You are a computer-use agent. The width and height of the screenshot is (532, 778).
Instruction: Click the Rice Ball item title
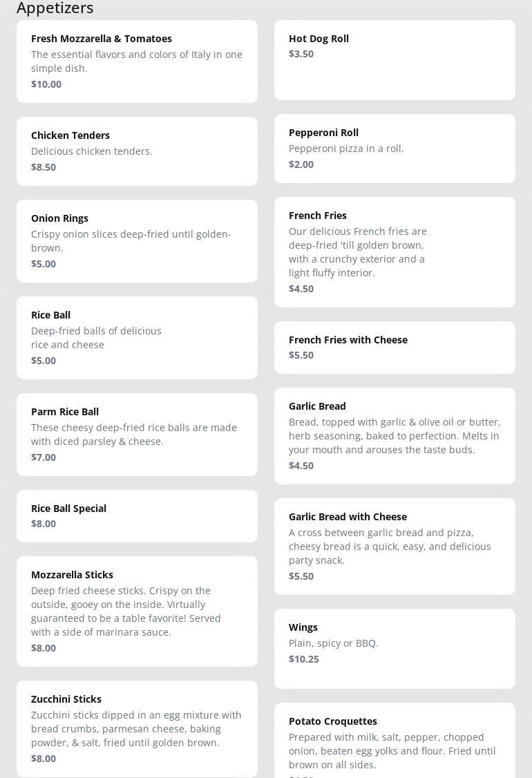[51, 315]
